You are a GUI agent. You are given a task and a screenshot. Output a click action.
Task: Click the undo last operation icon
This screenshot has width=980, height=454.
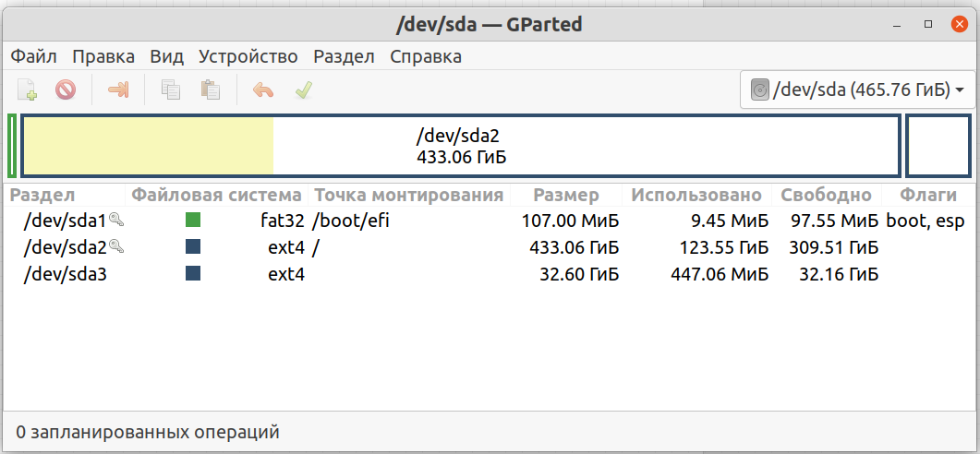pos(263,90)
